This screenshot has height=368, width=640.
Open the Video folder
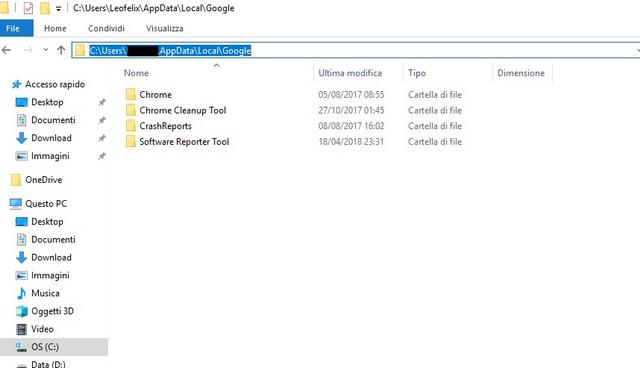coord(42,329)
